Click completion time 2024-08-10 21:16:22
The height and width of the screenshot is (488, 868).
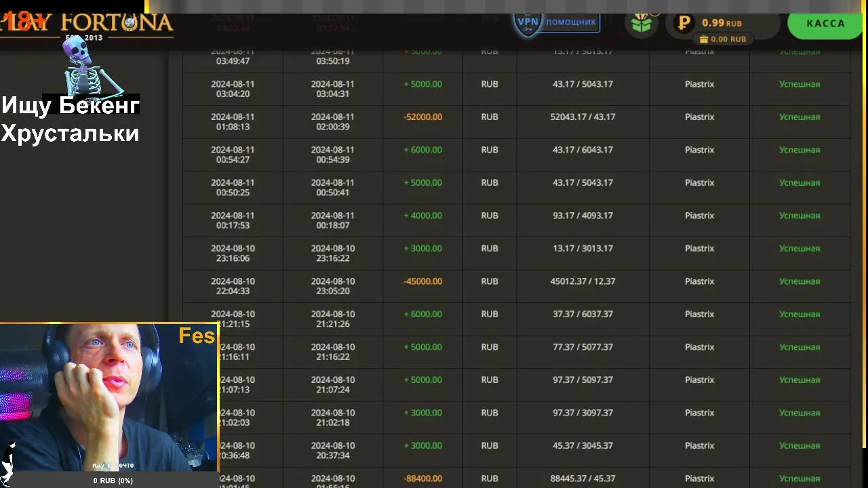pyautogui.click(x=333, y=352)
